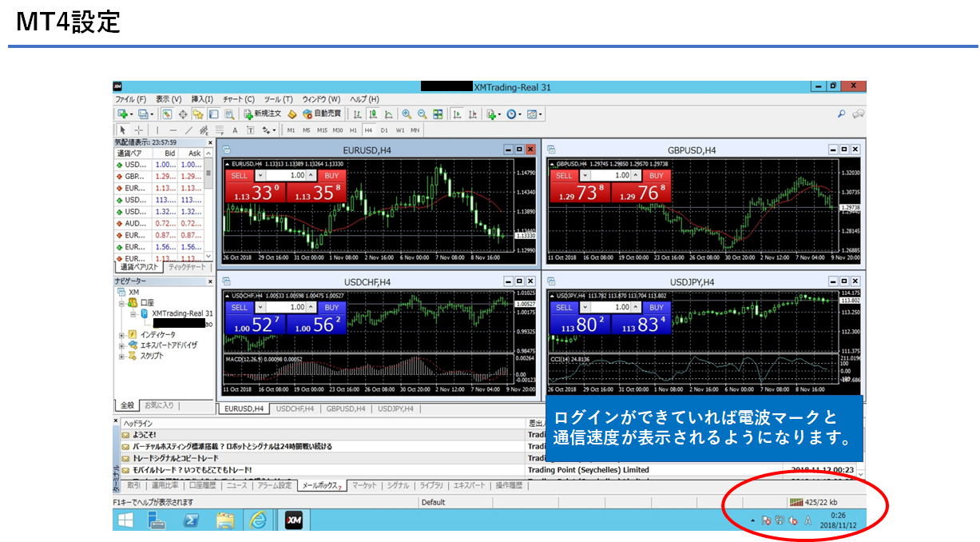Image resolution: width=980 pixels, height=542 pixels.
Task: Click BUY on the USDCHF chart
Action: pyautogui.click(x=331, y=307)
